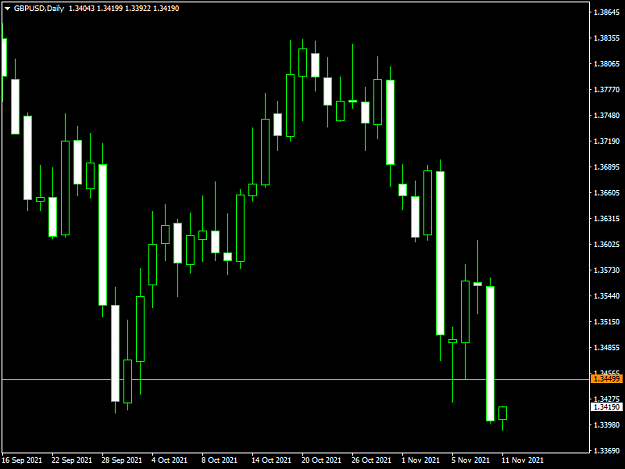Image resolution: width=625 pixels, height=469 pixels.
Task: Click the OHLC values 1.34043 1.34199 1.33922 1.34190
Action: coord(124,8)
